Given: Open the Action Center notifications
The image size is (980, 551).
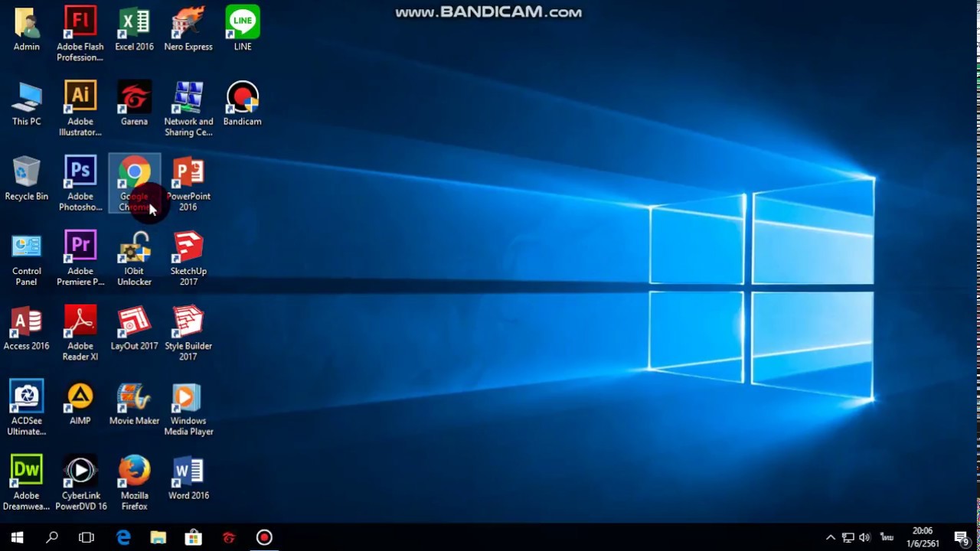Looking at the screenshot, I should point(962,537).
